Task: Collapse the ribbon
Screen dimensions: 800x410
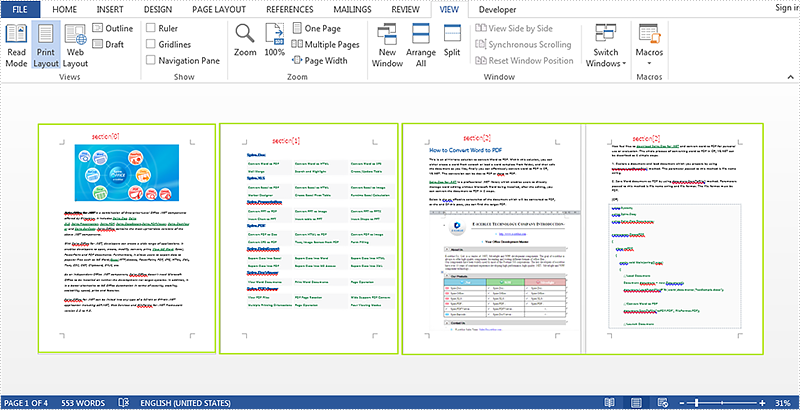Action: (790, 77)
